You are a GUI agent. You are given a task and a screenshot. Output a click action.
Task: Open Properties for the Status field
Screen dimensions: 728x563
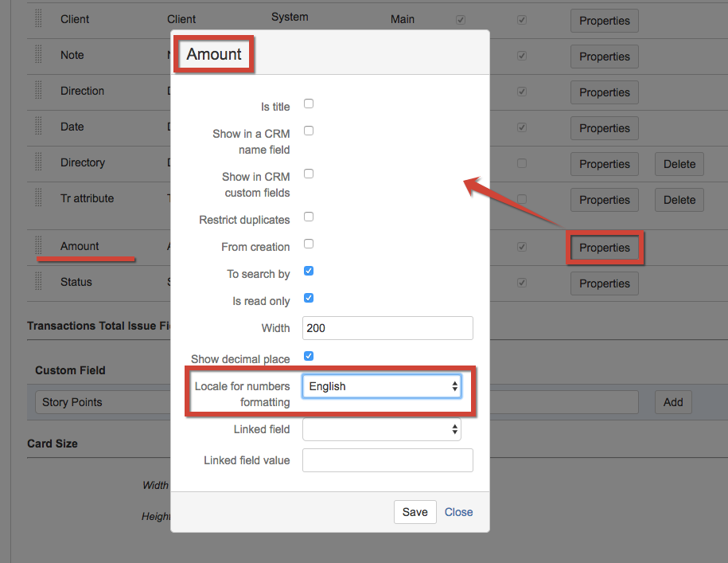point(604,283)
